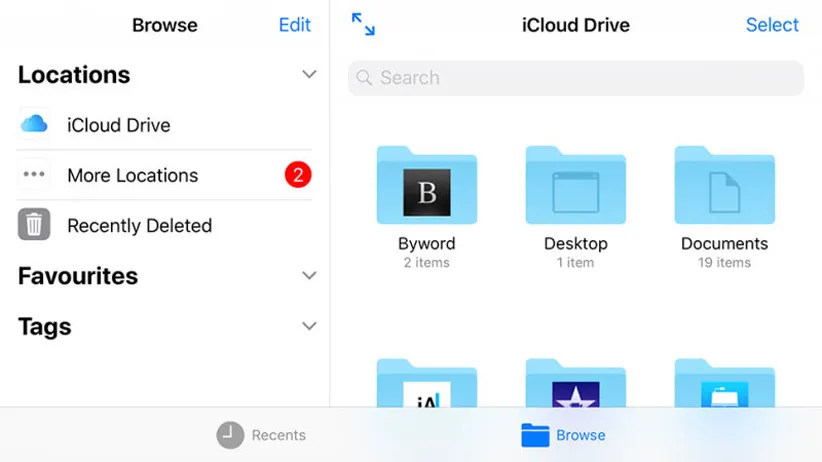Viewport: 822px width, 462px height.
Task: Tap the Select button
Action: click(772, 25)
